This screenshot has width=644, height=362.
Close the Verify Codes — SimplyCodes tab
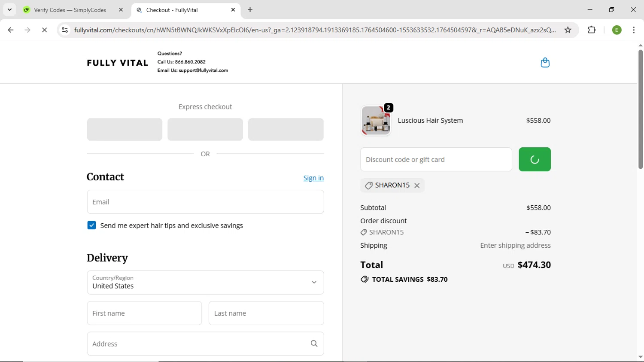pos(121,10)
